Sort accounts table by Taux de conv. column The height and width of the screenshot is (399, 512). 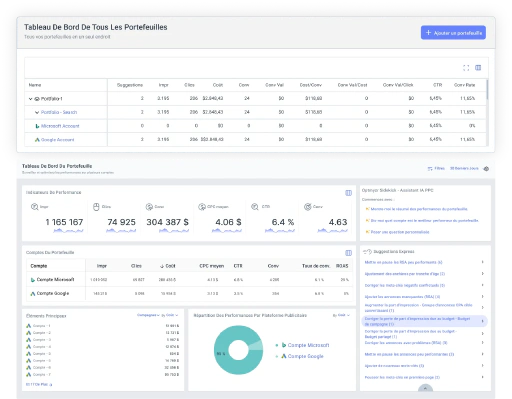[x=316, y=266]
